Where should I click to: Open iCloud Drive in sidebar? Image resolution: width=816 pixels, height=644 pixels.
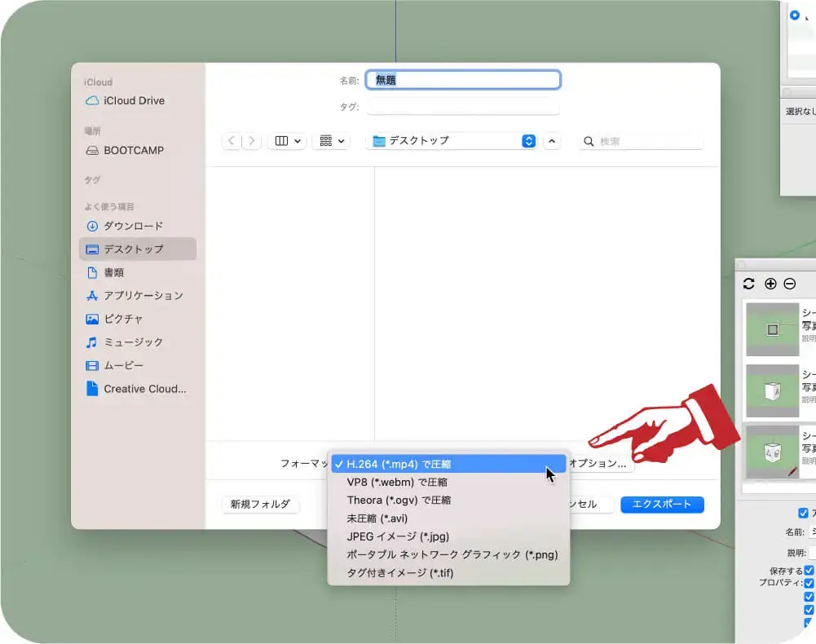(133, 101)
